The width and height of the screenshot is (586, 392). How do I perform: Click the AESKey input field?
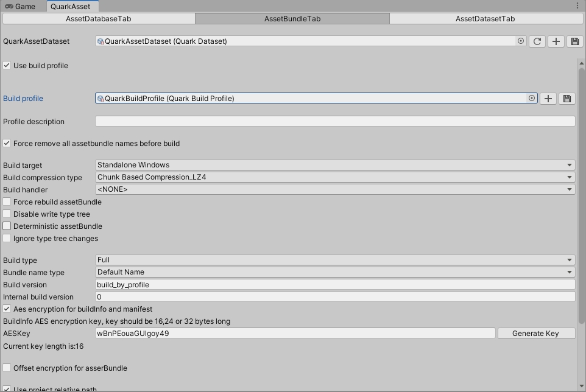coord(295,334)
